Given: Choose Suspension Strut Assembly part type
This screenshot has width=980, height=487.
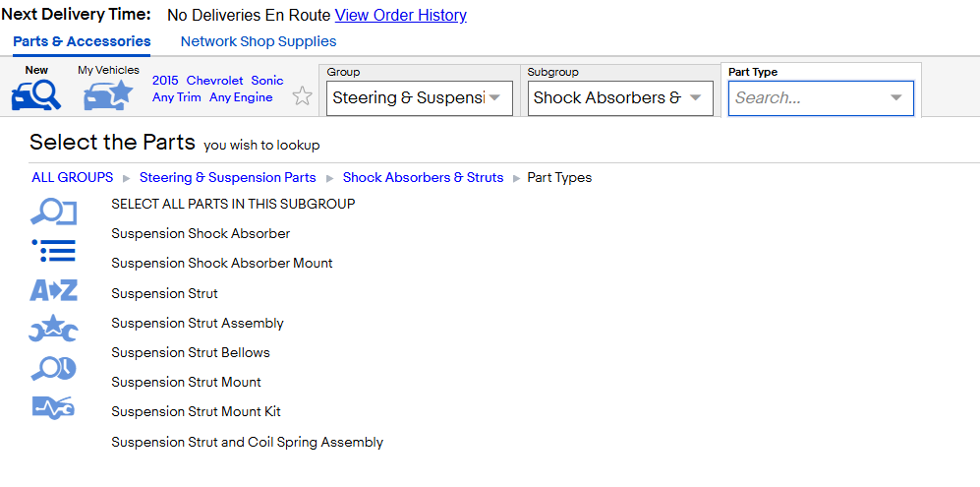Looking at the screenshot, I should 198,323.
